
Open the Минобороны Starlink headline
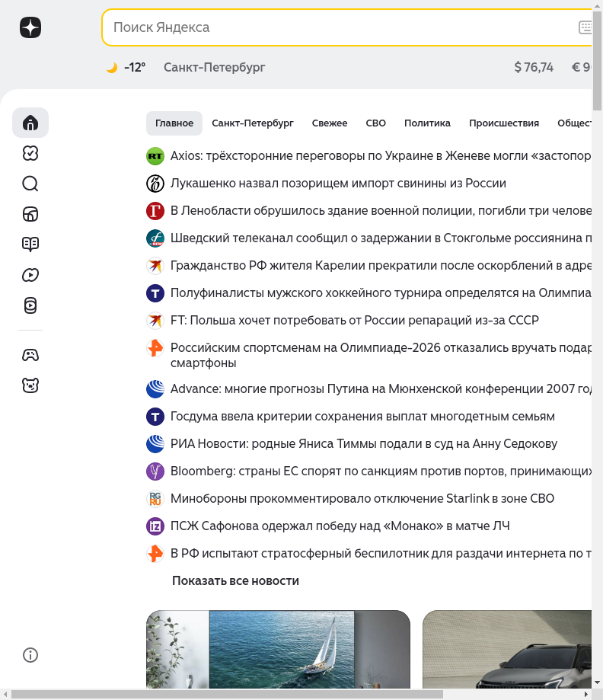pyautogui.click(x=362, y=499)
